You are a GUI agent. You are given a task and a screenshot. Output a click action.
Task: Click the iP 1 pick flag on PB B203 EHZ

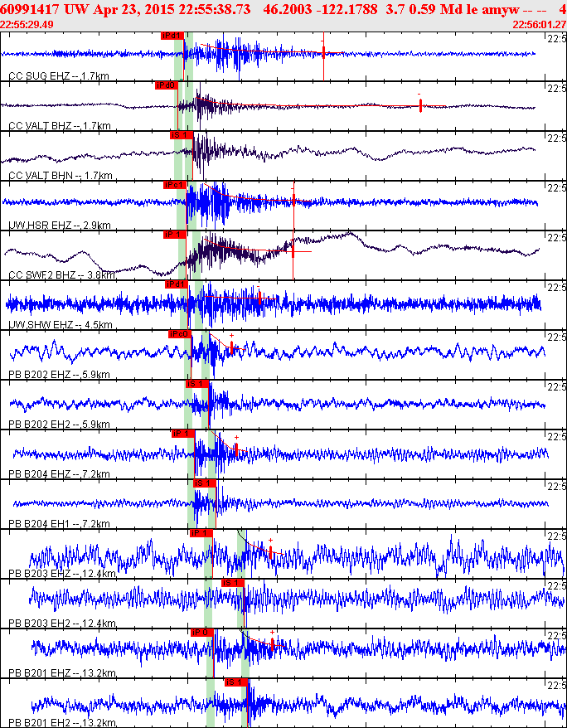201,533
